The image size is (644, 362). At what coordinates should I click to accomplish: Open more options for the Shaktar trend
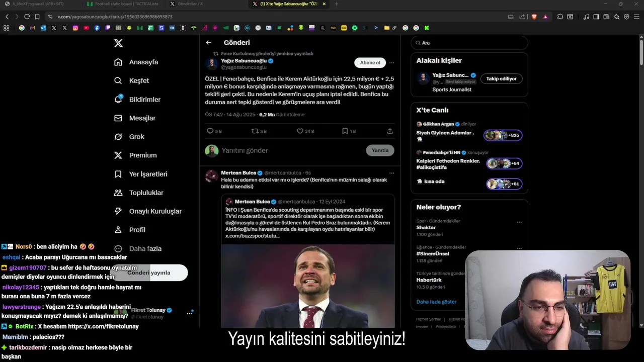[x=519, y=222]
